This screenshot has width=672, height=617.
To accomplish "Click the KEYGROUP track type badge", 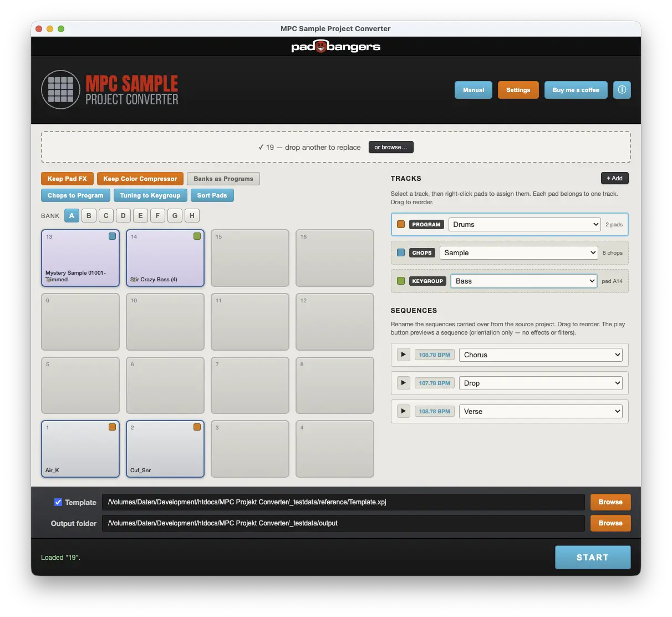I will [428, 281].
